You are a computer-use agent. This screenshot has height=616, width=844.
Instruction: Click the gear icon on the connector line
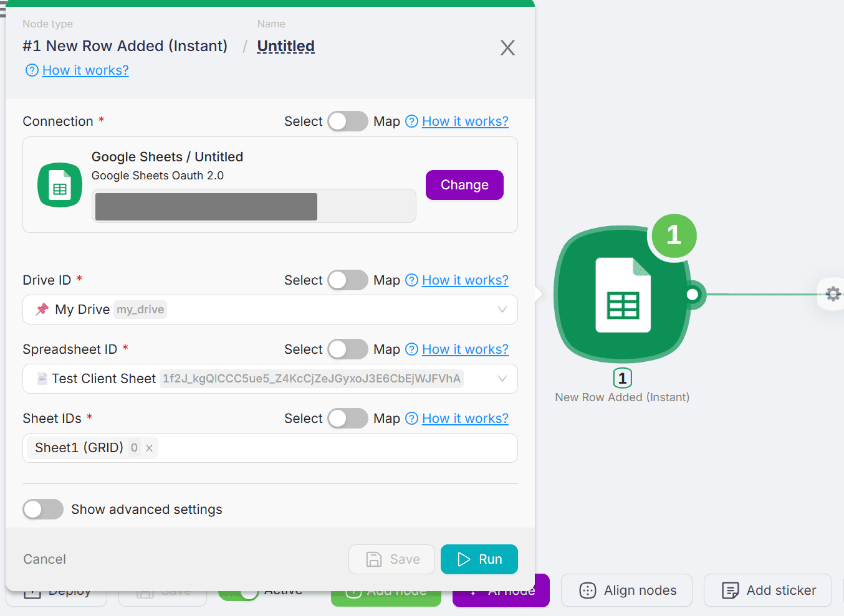click(x=833, y=294)
